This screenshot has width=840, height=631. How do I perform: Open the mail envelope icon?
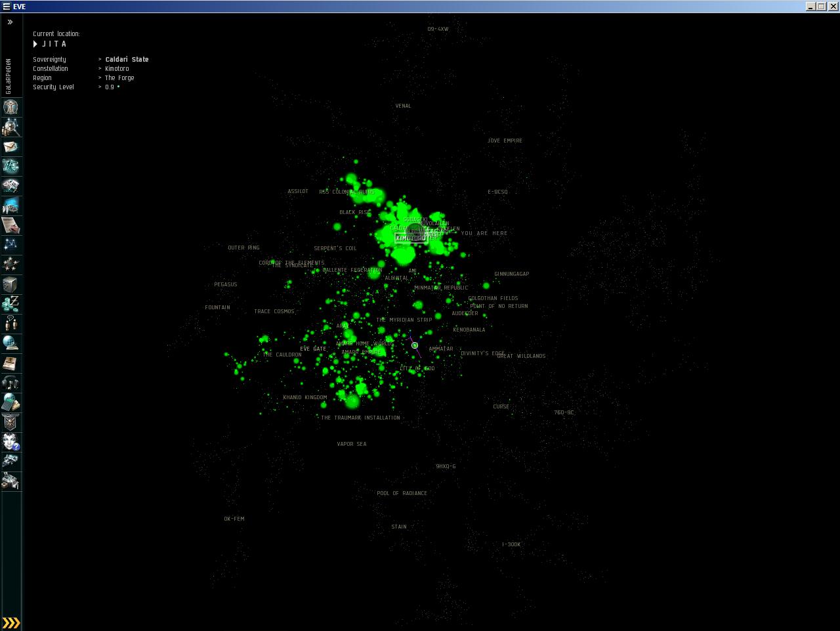pyautogui.click(x=10, y=146)
